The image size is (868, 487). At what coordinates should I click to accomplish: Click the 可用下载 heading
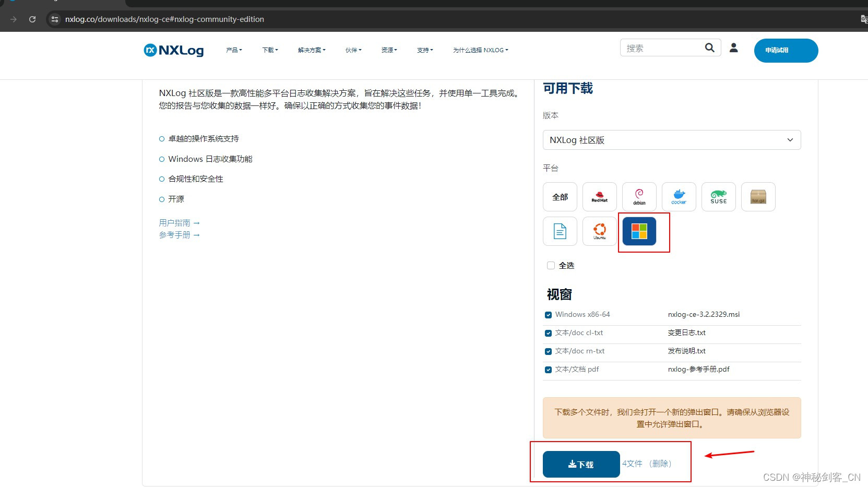point(568,88)
